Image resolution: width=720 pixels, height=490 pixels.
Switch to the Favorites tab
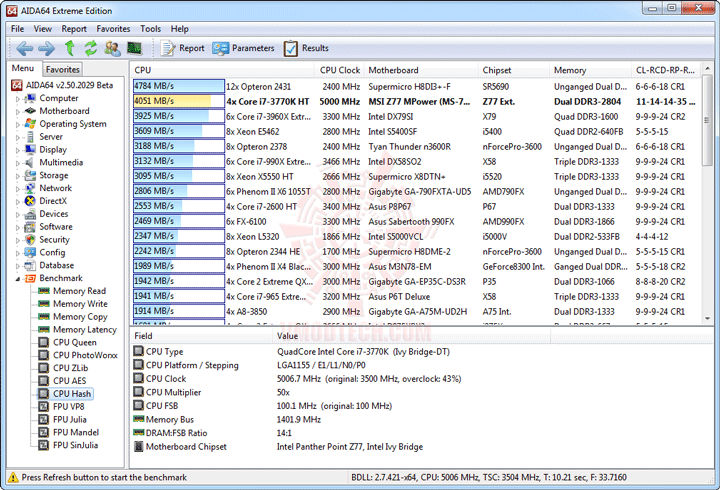pos(62,69)
